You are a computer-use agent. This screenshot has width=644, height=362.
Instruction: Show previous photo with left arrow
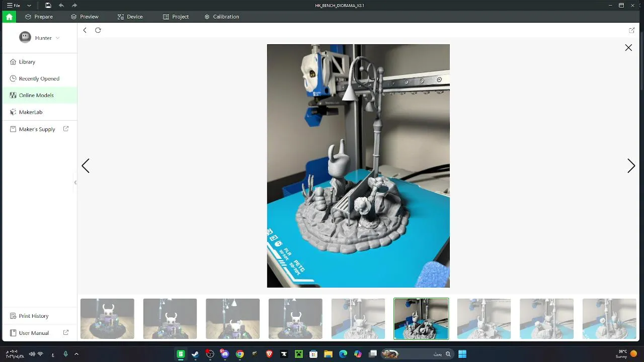point(86,166)
